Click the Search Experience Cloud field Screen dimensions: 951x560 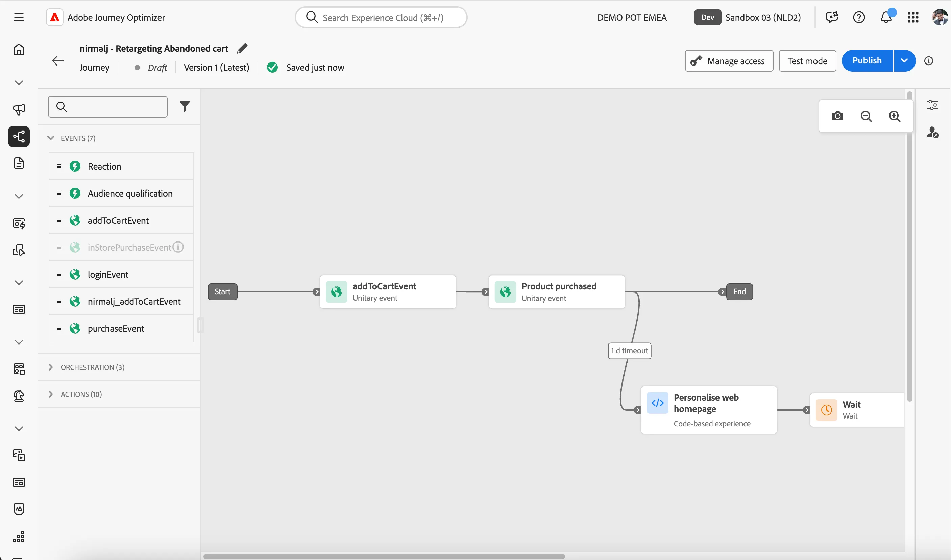coord(381,17)
